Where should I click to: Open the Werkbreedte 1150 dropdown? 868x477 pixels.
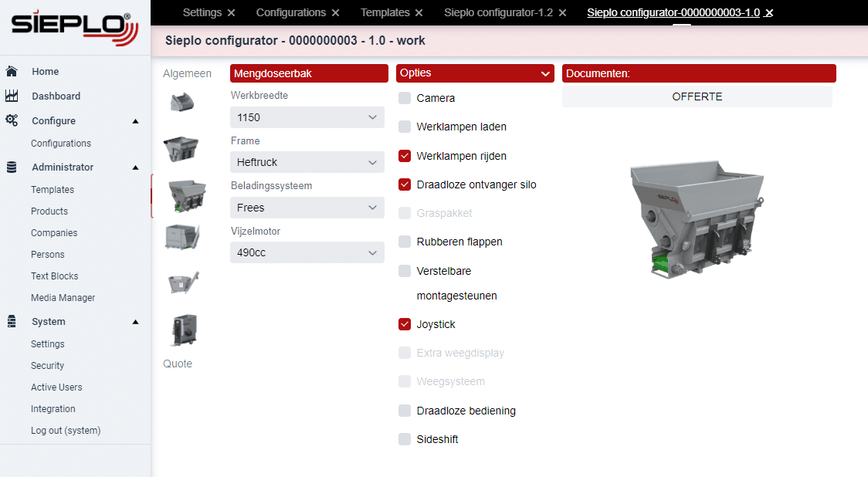pyautogui.click(x=307, y=117)
